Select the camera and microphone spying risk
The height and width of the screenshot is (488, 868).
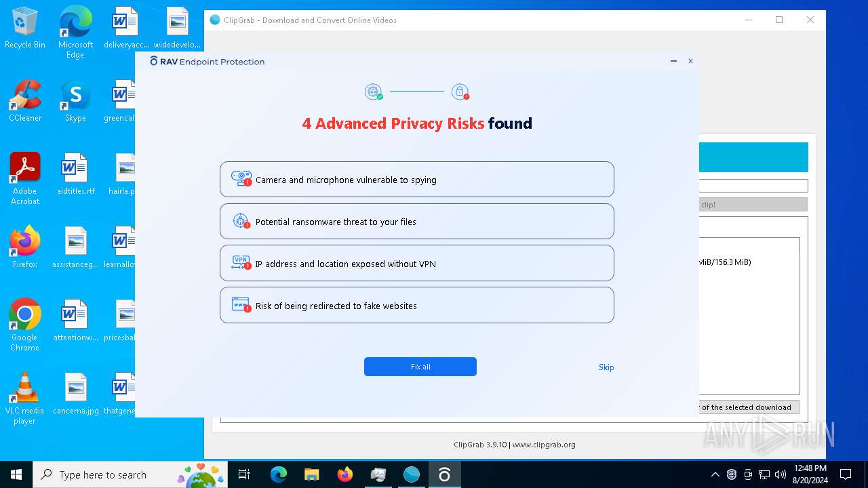[x=416, y=180]
